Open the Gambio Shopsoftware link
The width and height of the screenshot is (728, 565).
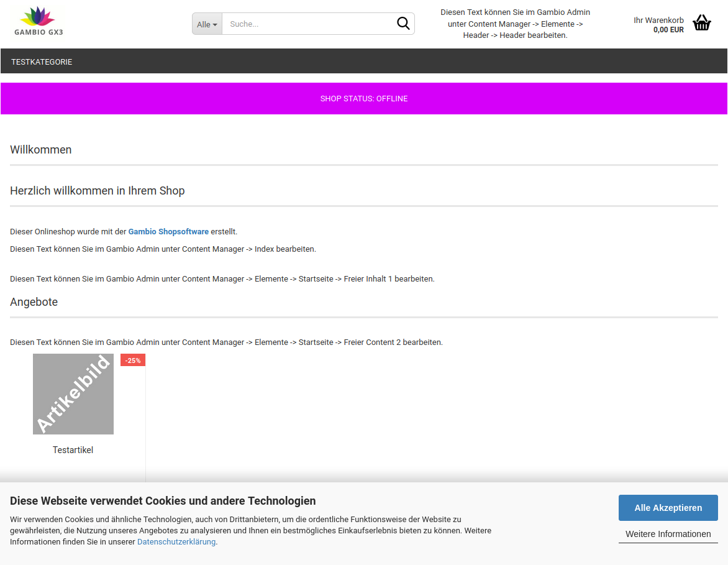pyautogui.click(x=168, y=232)
